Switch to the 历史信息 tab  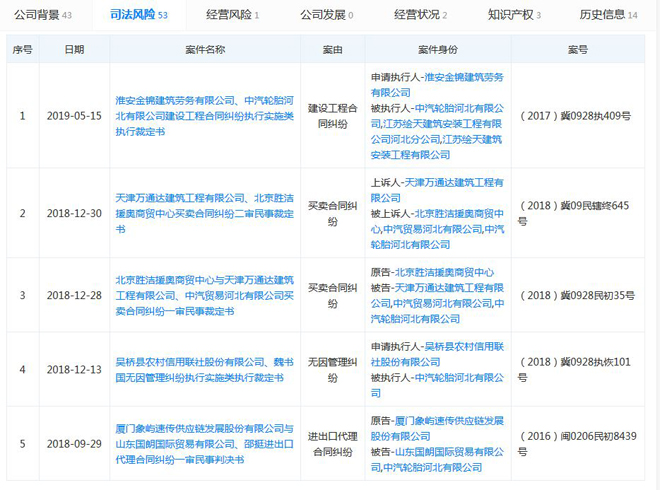[608, 15]
